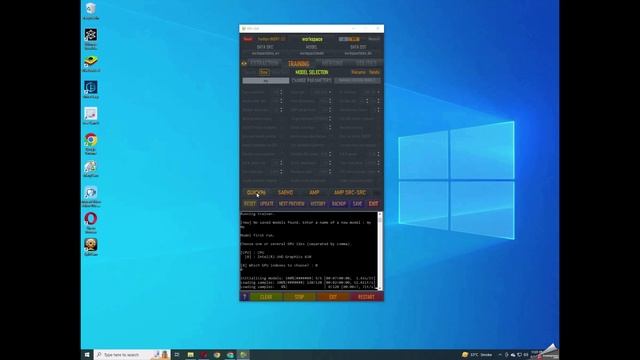Open the golden face desktop shortcut

91,247
